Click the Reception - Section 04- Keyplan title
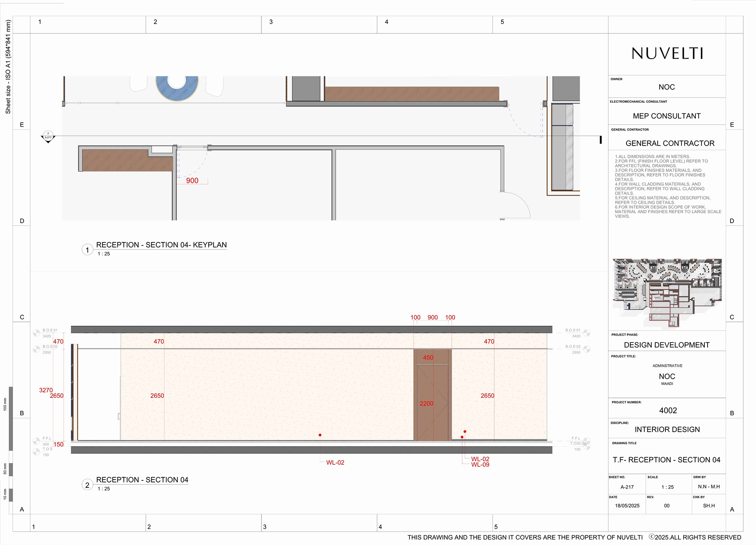 click(161, 245)
